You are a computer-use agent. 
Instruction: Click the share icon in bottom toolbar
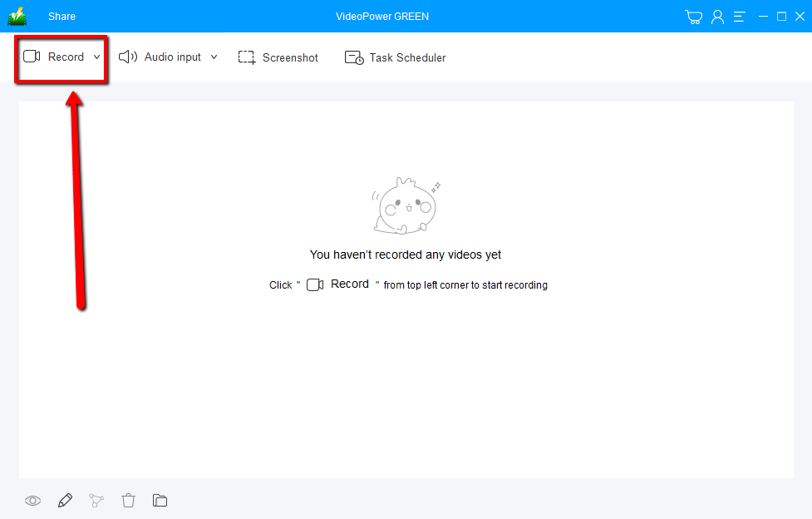(96, 500)
